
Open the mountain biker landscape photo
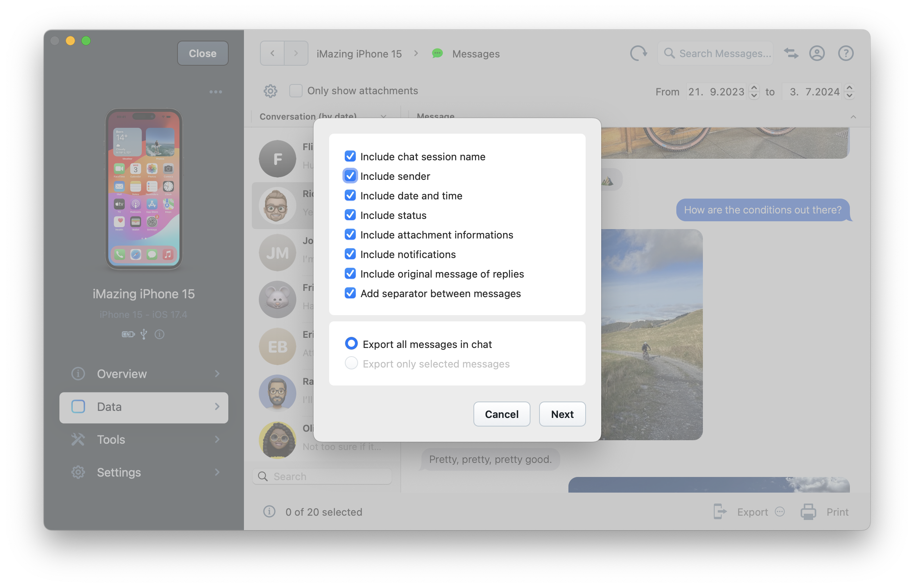pos(651,335)
